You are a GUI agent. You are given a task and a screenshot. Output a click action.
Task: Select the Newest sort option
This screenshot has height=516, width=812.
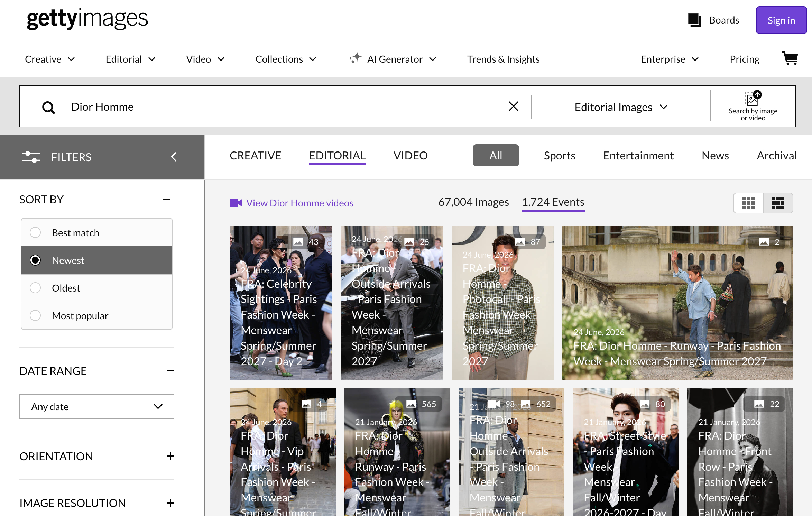97,260
